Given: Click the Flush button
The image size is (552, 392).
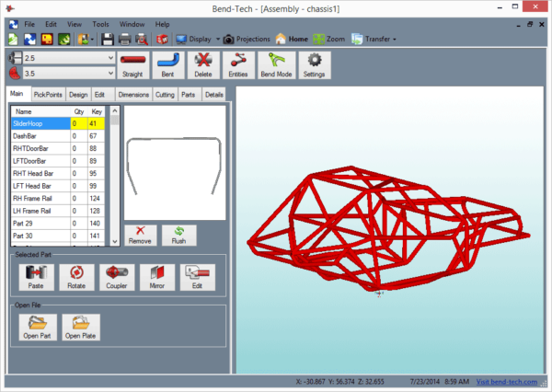Looking at the screenshot, I should (178, 236).
